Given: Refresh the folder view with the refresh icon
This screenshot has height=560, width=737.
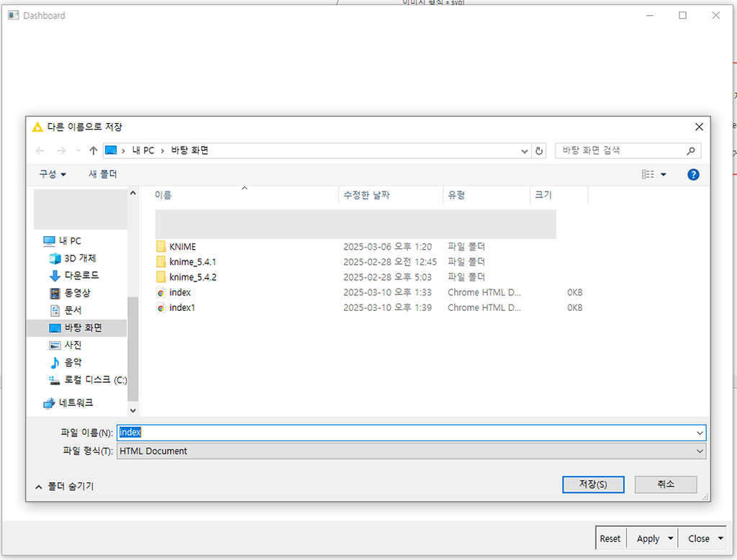Looking at the screenshot, I should (539, 150).
